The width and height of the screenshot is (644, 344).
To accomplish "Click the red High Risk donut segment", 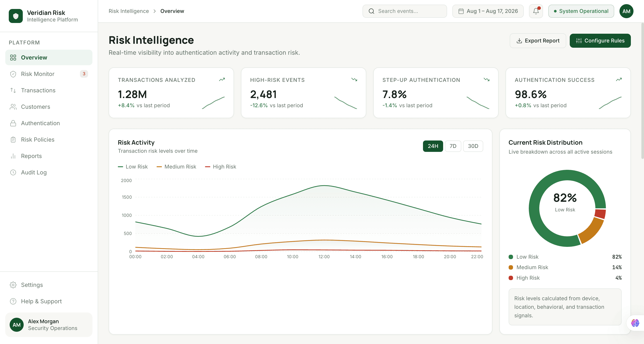I will coord(600,214).
